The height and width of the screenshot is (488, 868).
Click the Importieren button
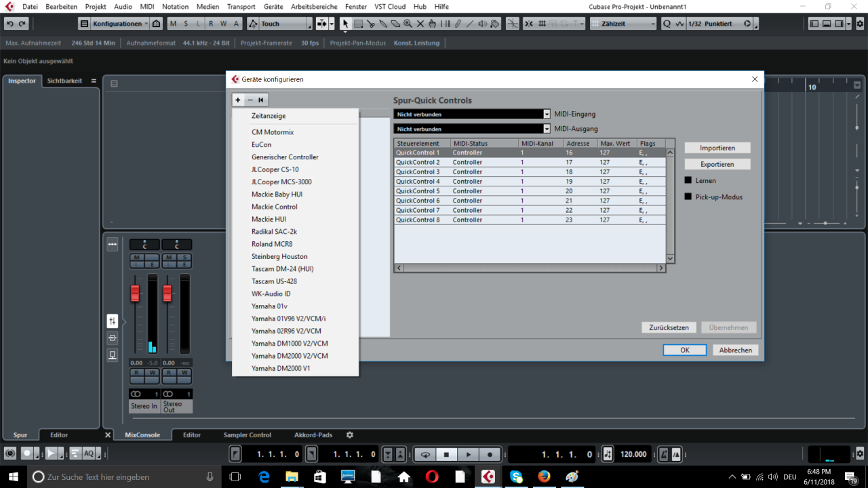(717, 148)
